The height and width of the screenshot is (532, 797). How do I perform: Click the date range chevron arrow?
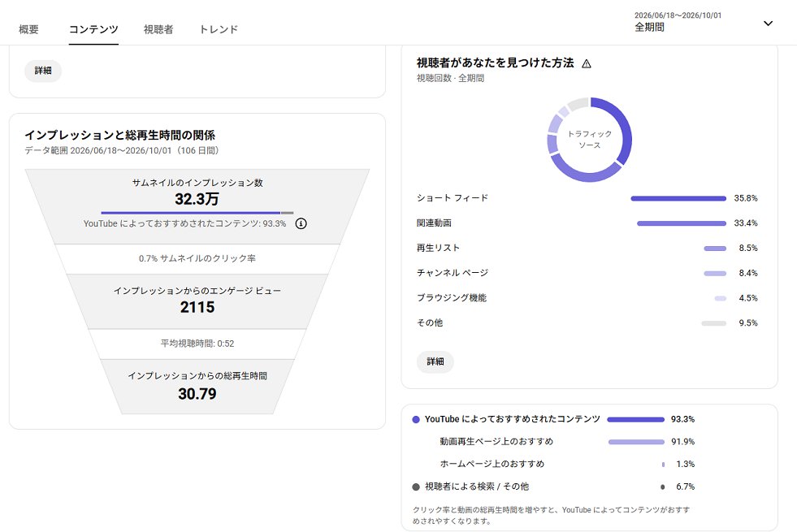tap(768, 24)
